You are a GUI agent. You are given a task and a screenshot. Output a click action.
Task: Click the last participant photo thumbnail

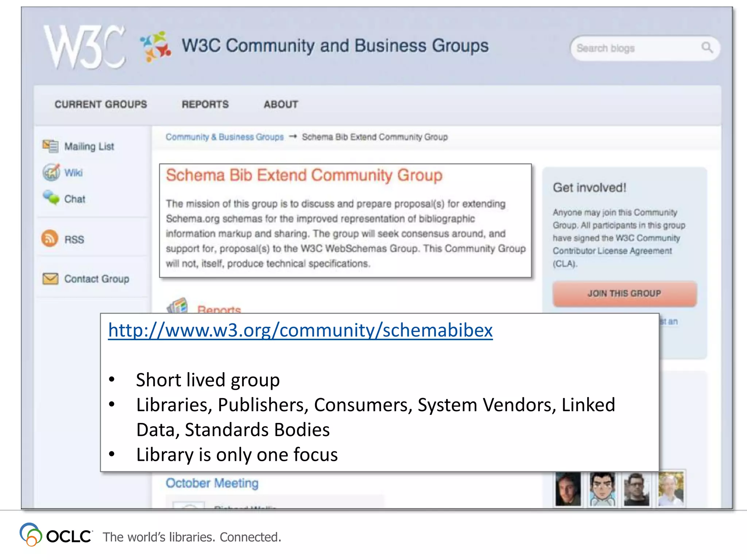pyautogui.click(x=671, y=489)
